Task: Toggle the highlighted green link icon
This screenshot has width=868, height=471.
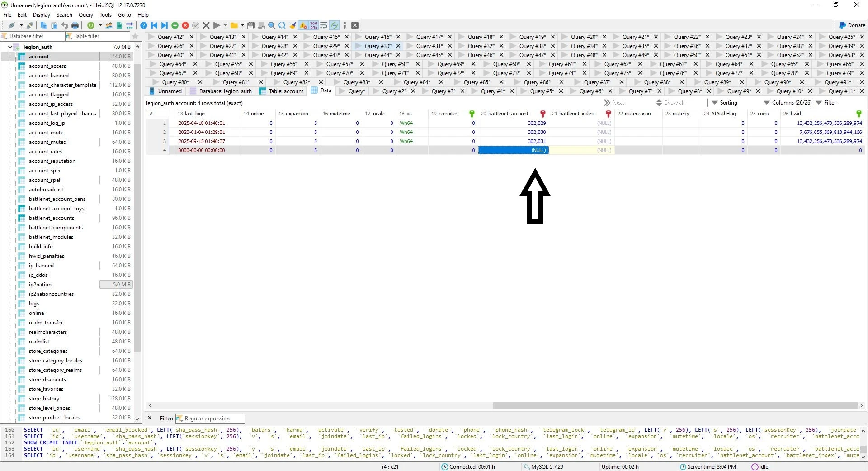Action: [334, 25]
